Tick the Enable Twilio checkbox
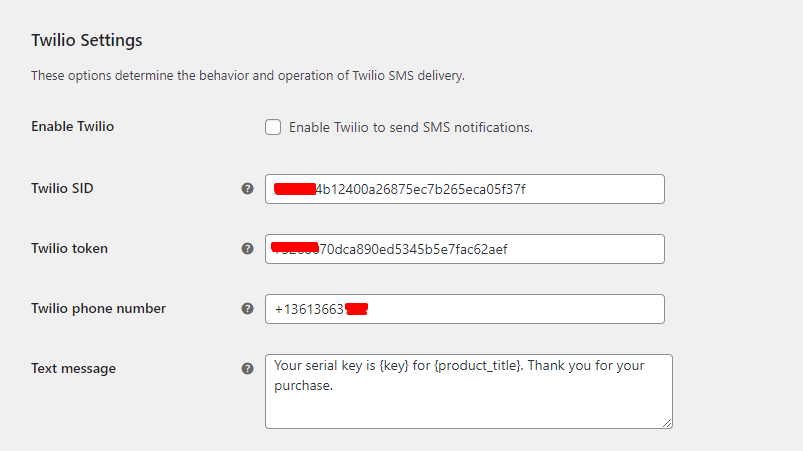The height and width of the screenshot is (451, 803). click(273, 127)
